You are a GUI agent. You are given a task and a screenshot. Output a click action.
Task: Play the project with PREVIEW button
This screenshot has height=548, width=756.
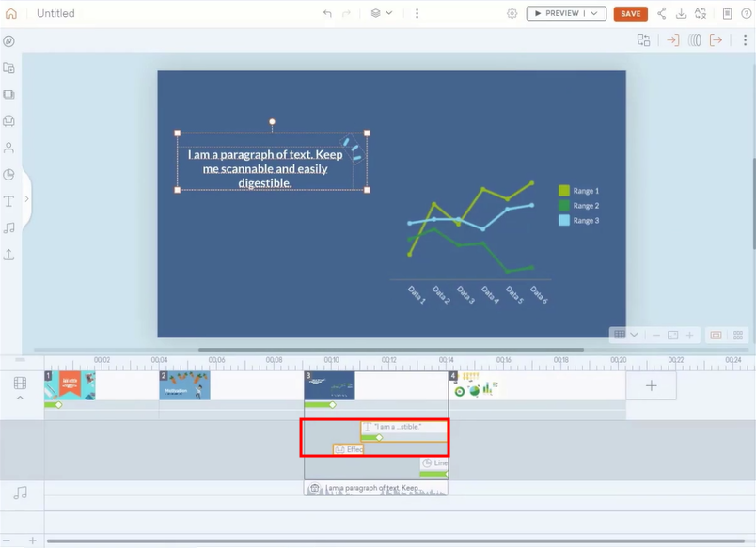(x=557, y=13)
